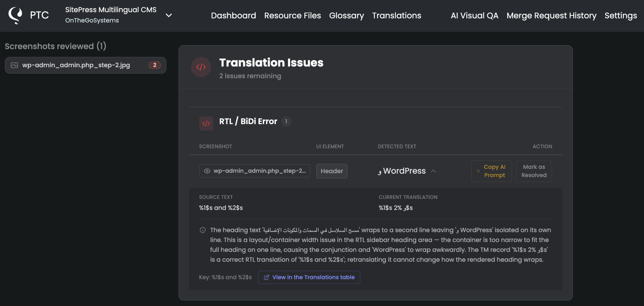Click the eye icon in the screenshot chip
This screenshot has height=306, width=644.
click(207, 171)
